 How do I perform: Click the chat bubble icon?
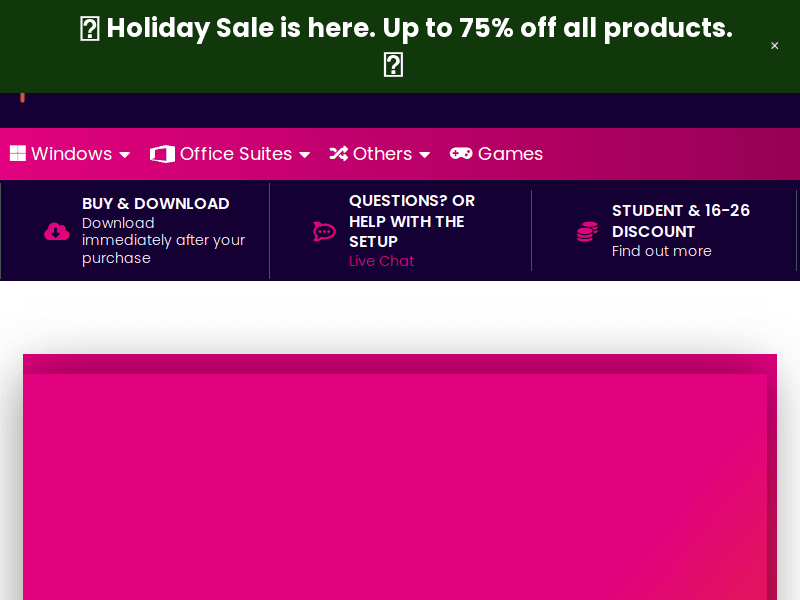click(x=324, y=232)
